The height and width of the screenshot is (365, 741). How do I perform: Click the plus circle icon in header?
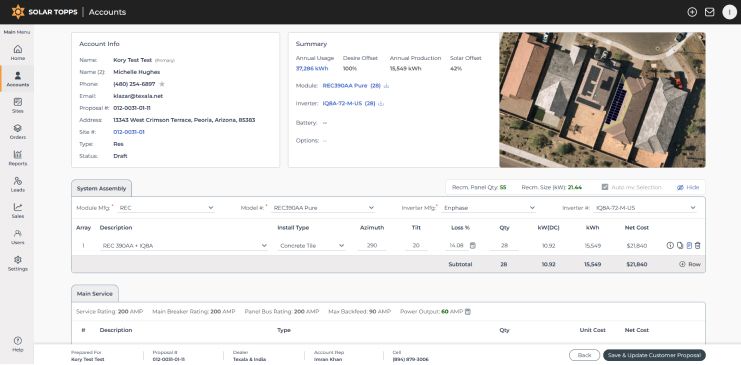[692, 12]
